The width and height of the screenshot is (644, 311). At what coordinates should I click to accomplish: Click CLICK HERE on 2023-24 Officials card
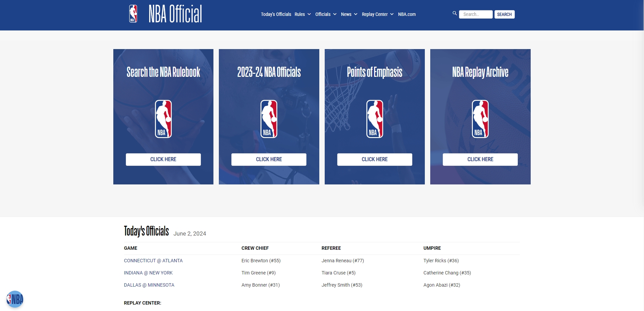tap(269, 159)
